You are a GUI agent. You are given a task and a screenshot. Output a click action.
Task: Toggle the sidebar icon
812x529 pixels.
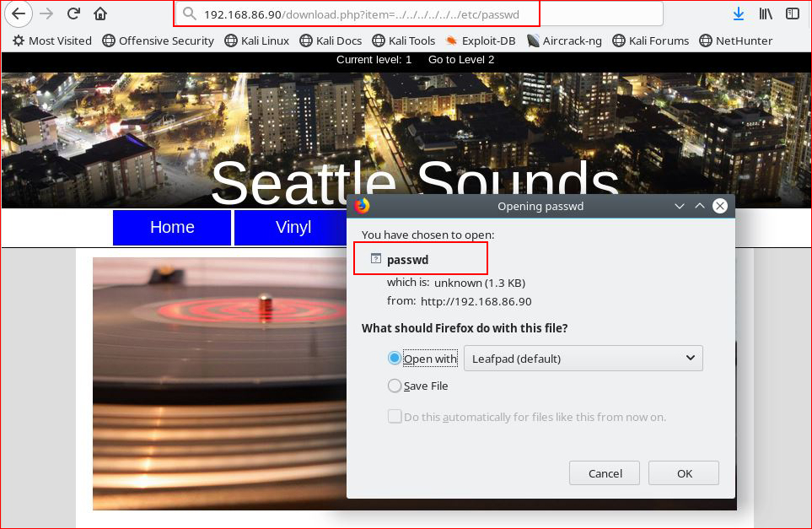(793, 14)
